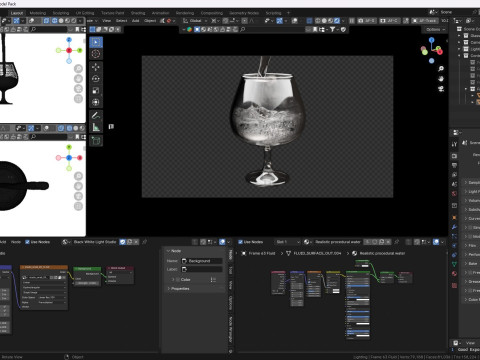
Task: Select the 3D Cursor tool
Action: point(96,54)
